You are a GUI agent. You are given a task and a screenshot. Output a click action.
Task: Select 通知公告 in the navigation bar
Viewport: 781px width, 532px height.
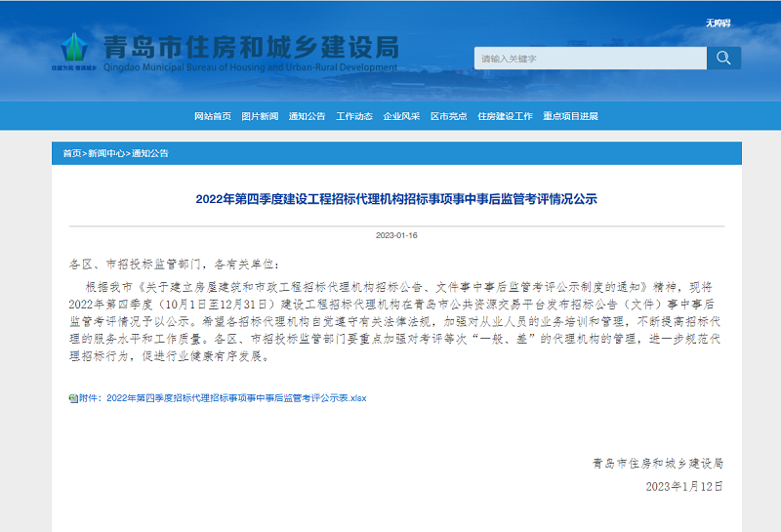tap(307, 116)
